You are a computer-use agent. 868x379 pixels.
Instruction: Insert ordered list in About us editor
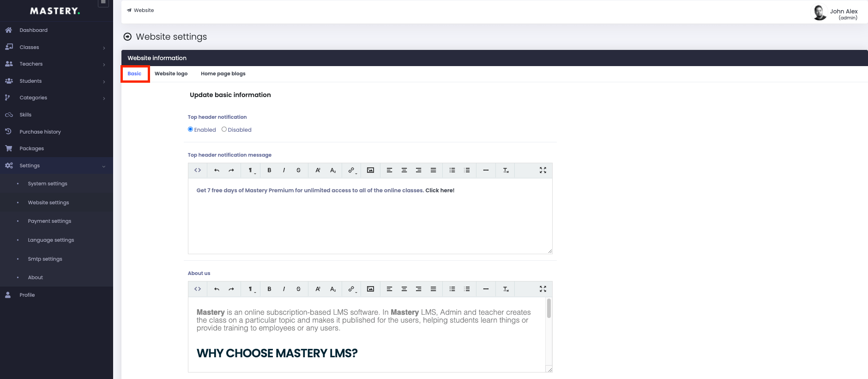tap(467, 289)
